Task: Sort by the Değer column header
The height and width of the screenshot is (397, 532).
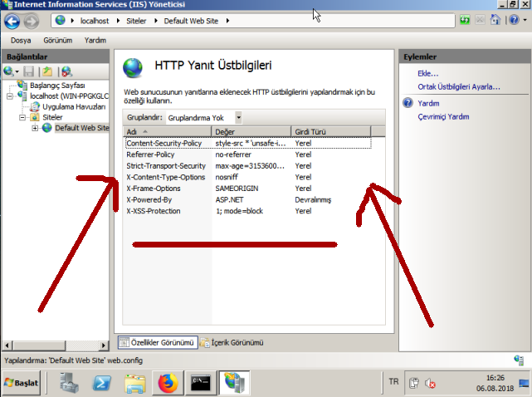Action: (251, 132)
